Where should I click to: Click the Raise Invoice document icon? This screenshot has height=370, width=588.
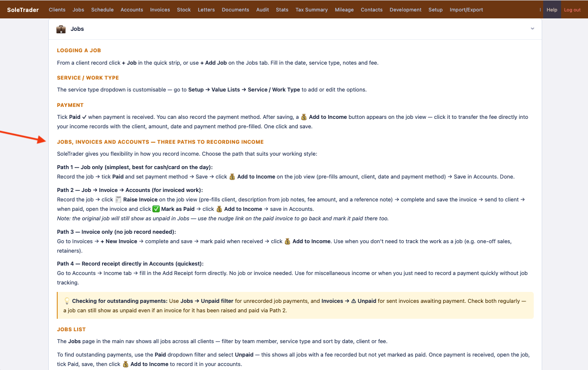[118, 199]
